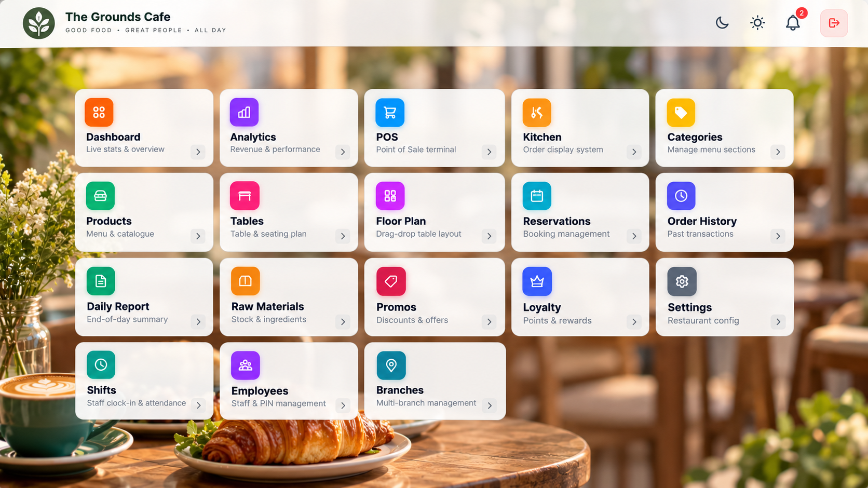Switch to dark mode with moon icon
Screen dimensions: 868x488
(722, 23)
